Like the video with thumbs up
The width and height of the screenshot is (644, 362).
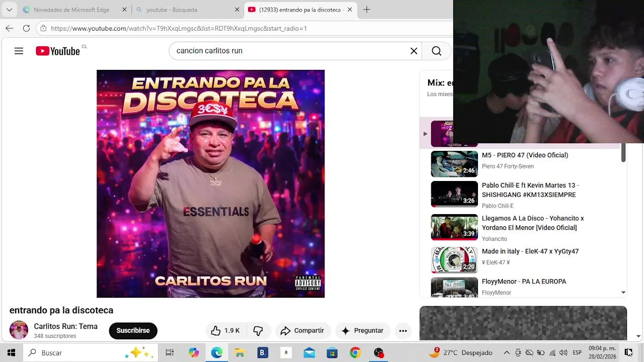point(225,330)
